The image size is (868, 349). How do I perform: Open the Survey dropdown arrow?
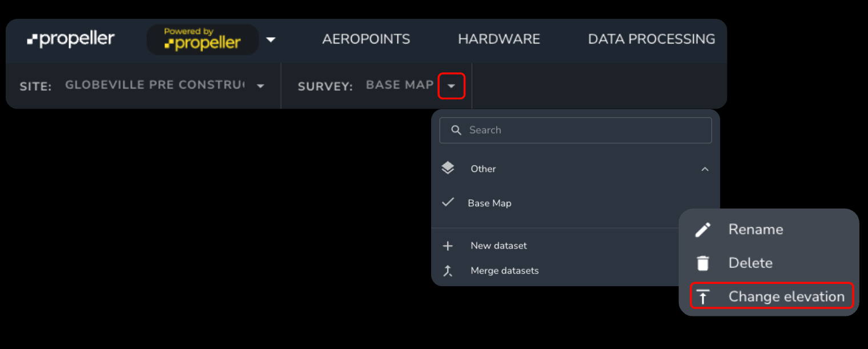451,86
